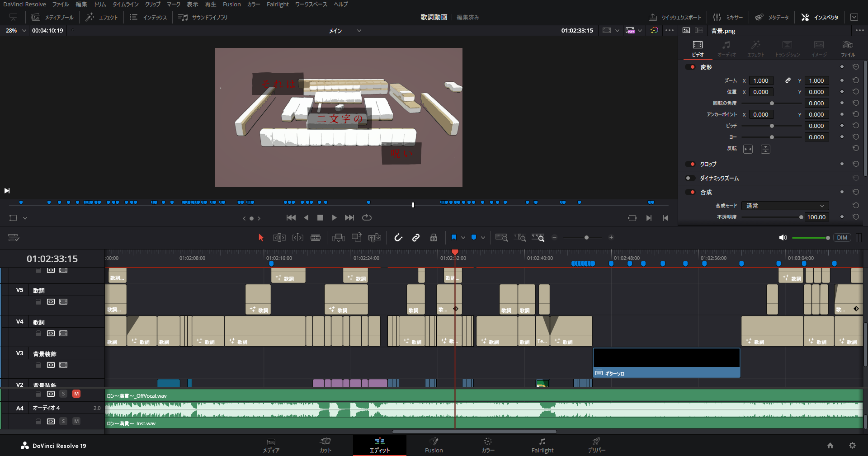This screenshot has width=868, height=456.
Task: Open the メディアプール panel button
Action: [52, 17]
